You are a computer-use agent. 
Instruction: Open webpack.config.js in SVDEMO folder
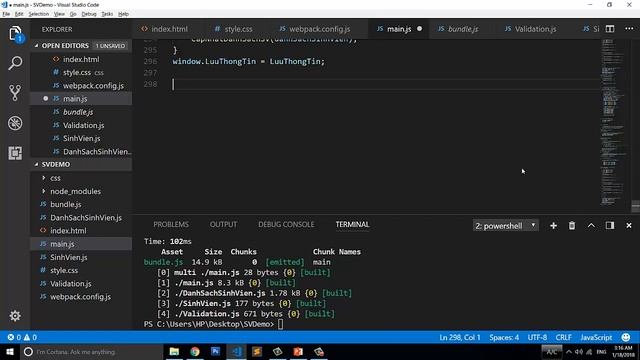[81, 297]
